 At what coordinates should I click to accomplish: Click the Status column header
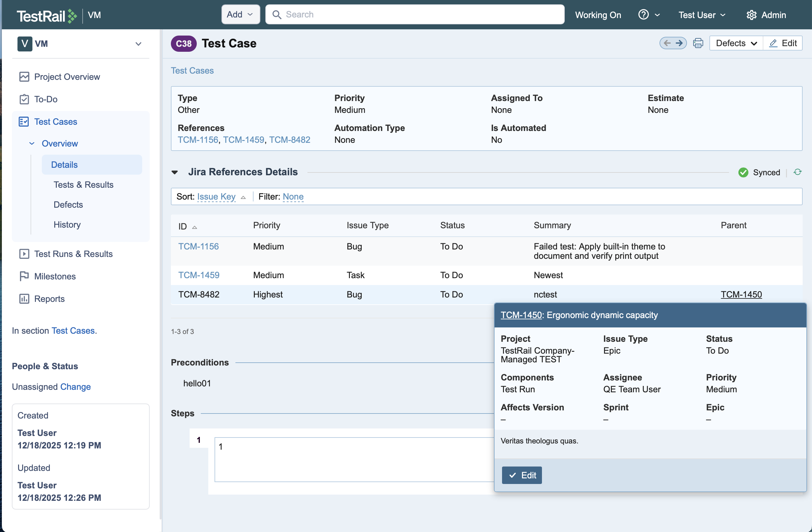[x=452, y=225]
